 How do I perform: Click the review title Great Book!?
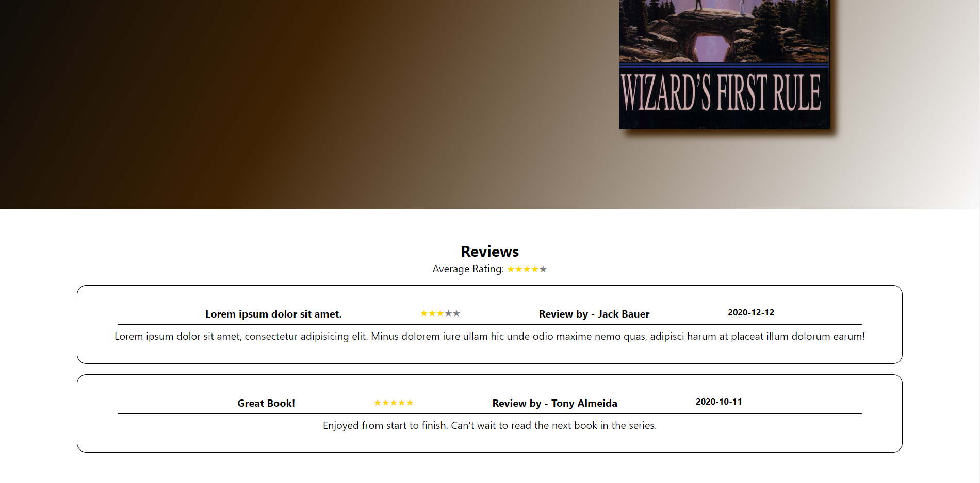(x=266, y=403)
